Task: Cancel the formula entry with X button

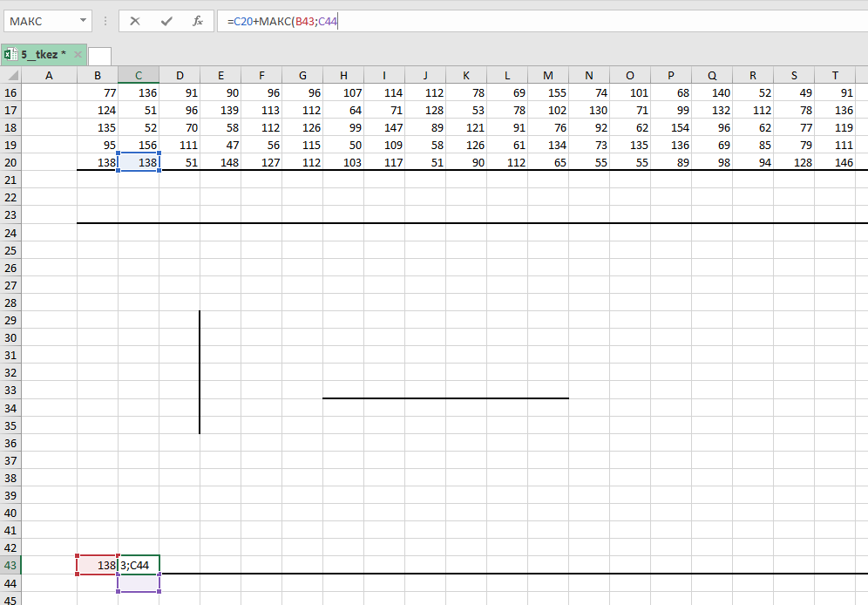Action: coord(135,21)
